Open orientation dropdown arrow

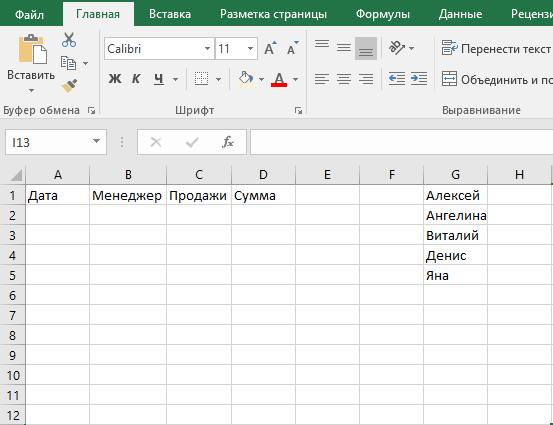coord(411,48)
